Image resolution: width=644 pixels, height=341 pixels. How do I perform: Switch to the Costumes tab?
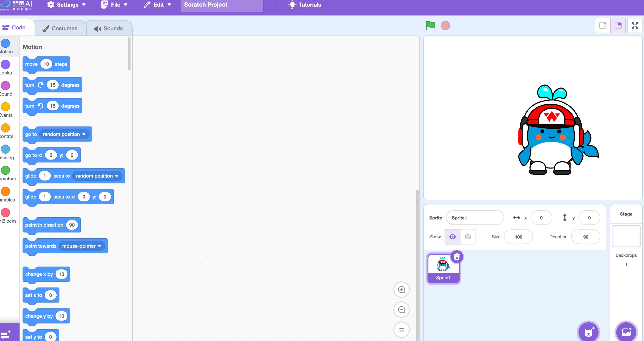[x=60, y=28]
